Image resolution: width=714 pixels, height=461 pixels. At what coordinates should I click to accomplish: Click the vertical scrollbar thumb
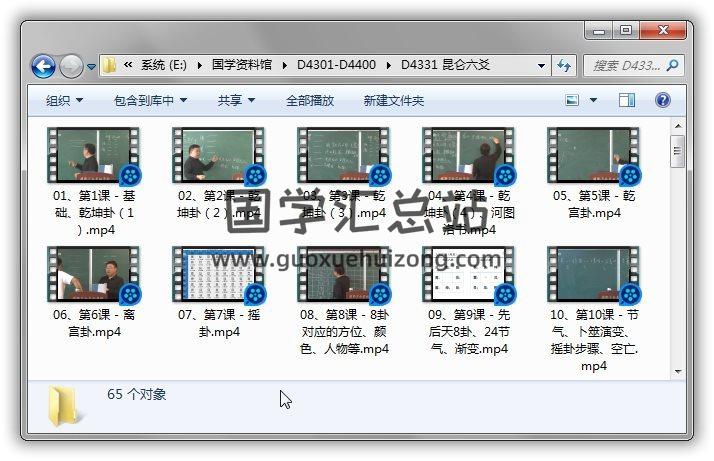point(678,152)
